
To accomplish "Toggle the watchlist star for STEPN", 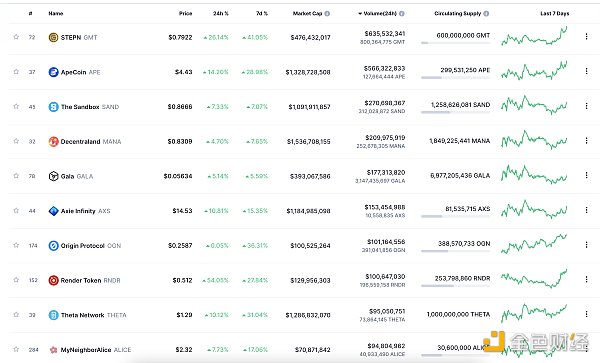I will click(x=16, y=37).
